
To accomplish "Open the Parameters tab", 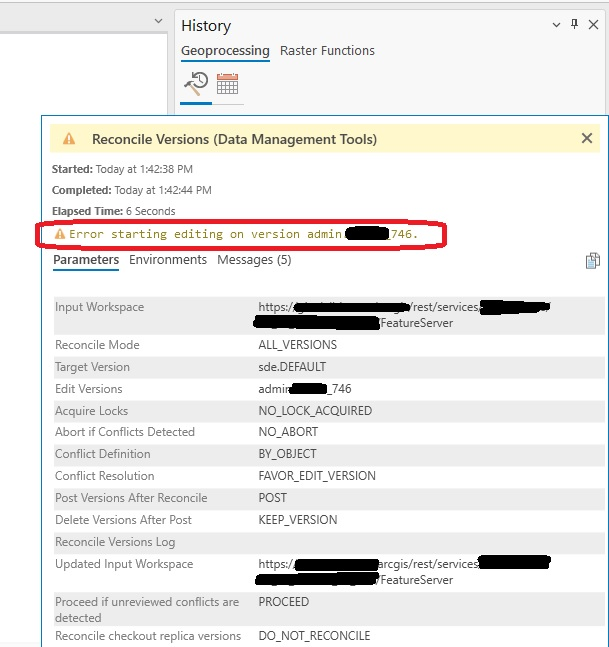I will pyautogui.click(x=86, y=260).
